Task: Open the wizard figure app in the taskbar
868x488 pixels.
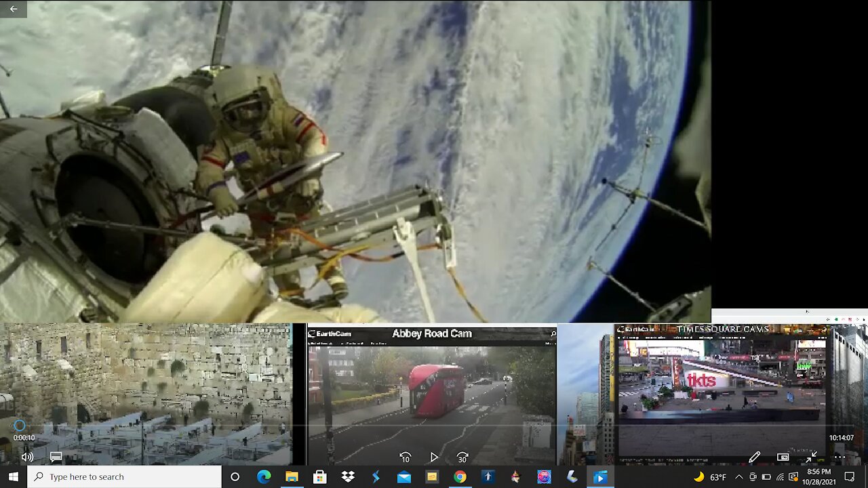Action: click(516, 476)
